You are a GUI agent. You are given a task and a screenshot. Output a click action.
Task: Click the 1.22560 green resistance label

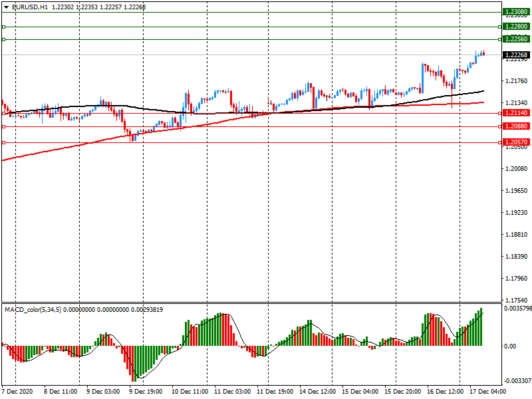coord(516,40)
